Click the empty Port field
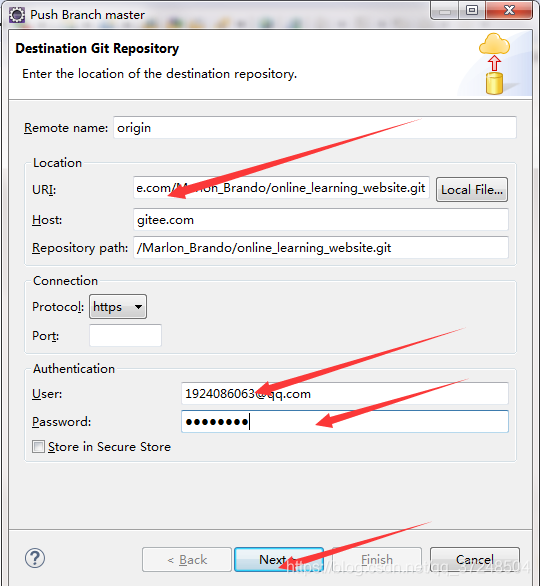The height and width of the screenshot is (586, 540). coord(125,335)
